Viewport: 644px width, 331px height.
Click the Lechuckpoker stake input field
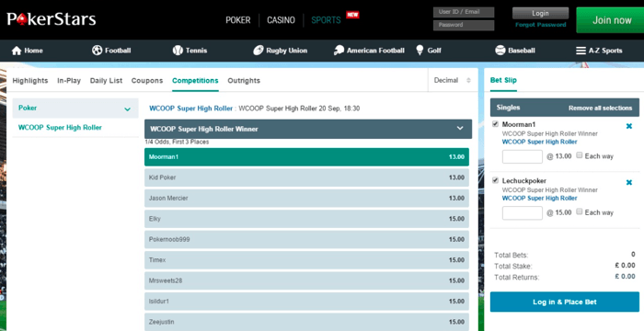pos(522,212)
